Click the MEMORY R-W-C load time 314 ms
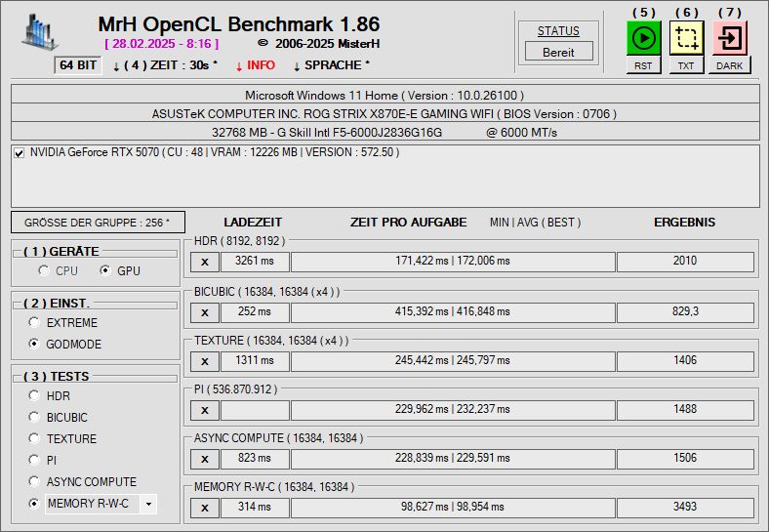769x532 pixels. pos(255,508)
